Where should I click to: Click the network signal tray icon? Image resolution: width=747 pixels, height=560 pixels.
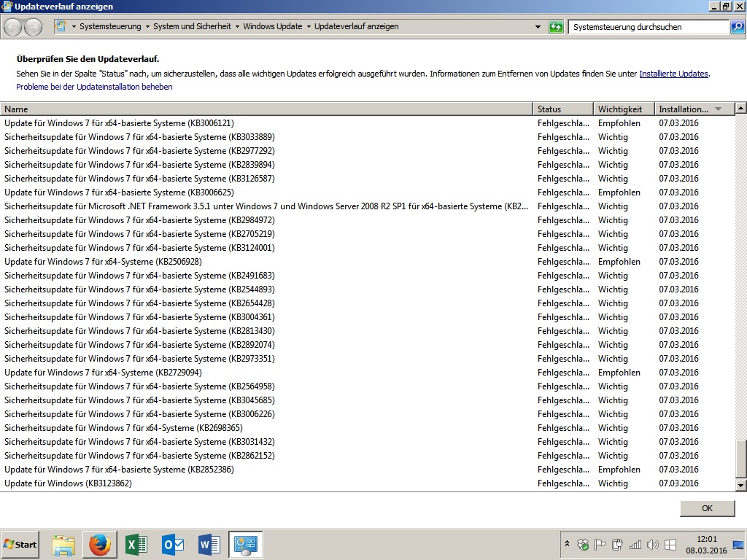tap(635, 544)
